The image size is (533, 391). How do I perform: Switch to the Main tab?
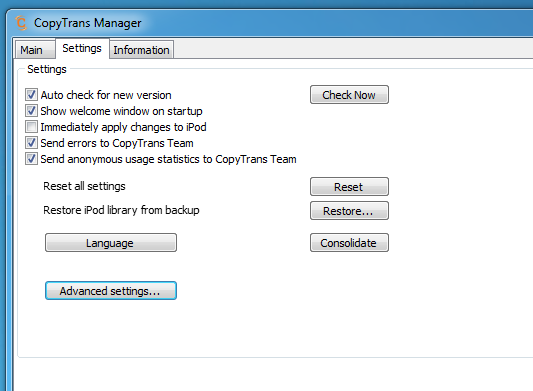pos(35,50)
